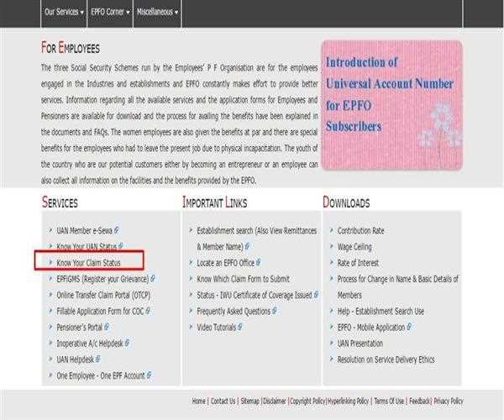Open the Rate of Interest download

point(358,263)
